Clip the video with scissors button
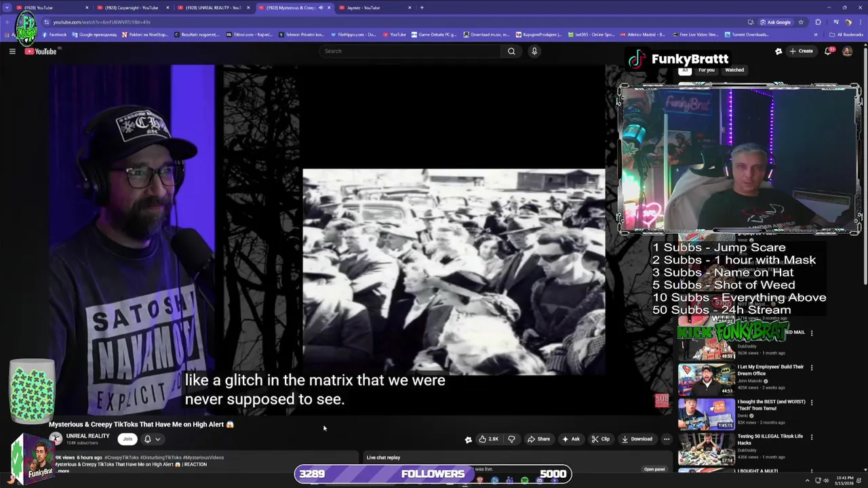The width and height of the screenshot is (868, 488). coord(600,439)
